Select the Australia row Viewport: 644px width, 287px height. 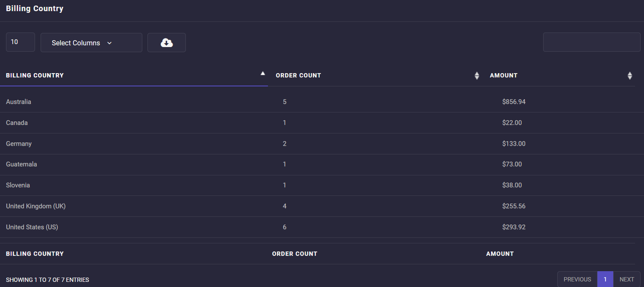[x=19, y=102]
